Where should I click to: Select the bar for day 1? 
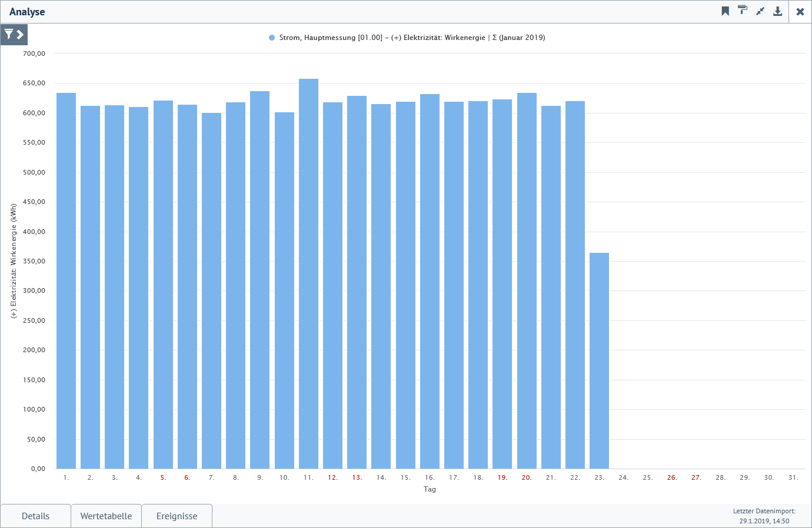tap(66, 282)
